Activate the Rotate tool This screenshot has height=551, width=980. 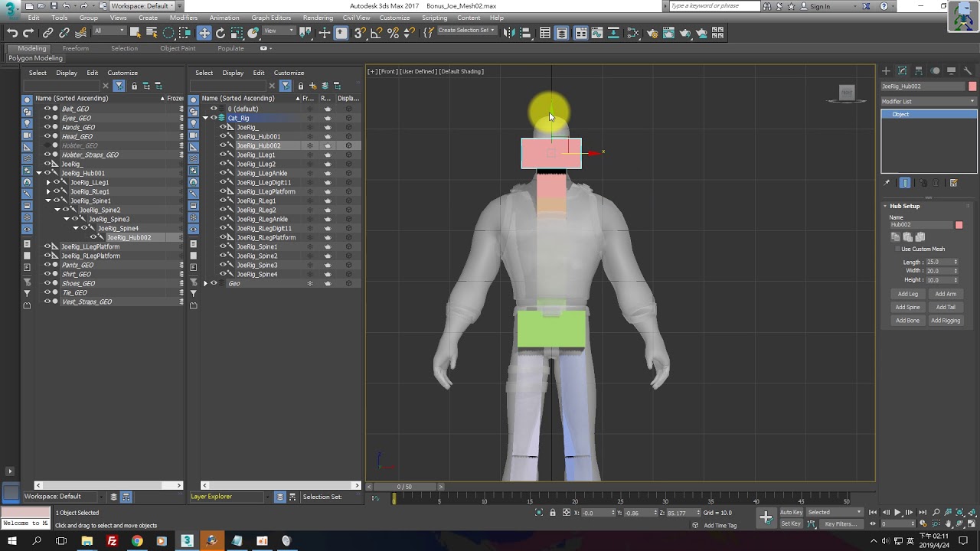220,33
